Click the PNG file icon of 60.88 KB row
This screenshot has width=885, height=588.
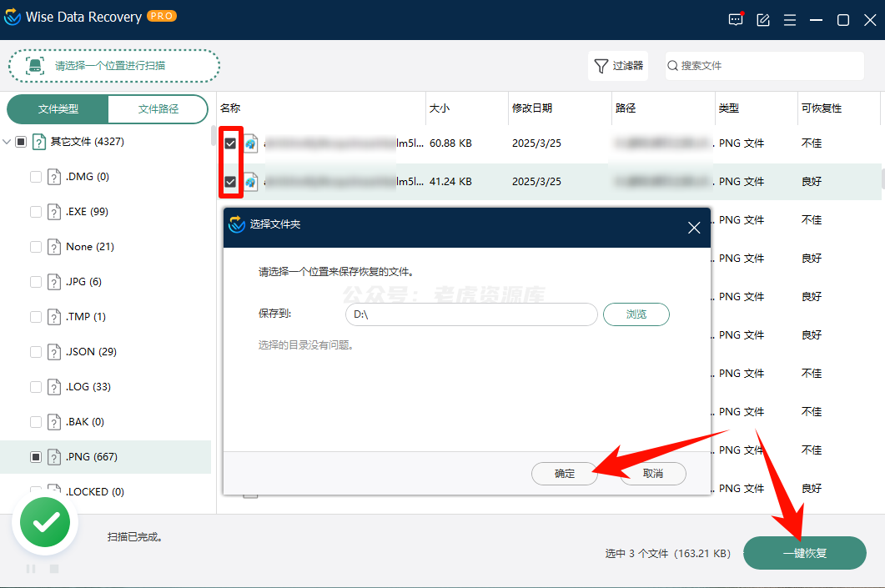[x=250, y=143]
